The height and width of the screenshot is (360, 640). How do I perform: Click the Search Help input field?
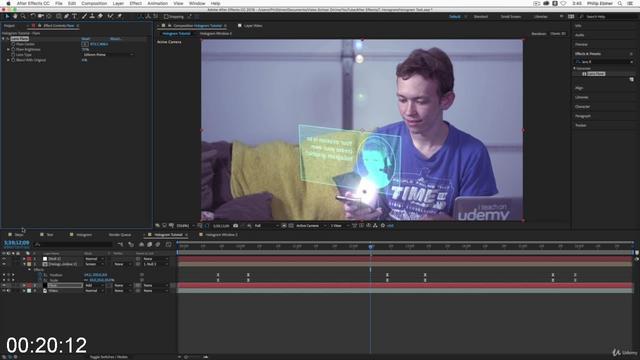[607, 17]
